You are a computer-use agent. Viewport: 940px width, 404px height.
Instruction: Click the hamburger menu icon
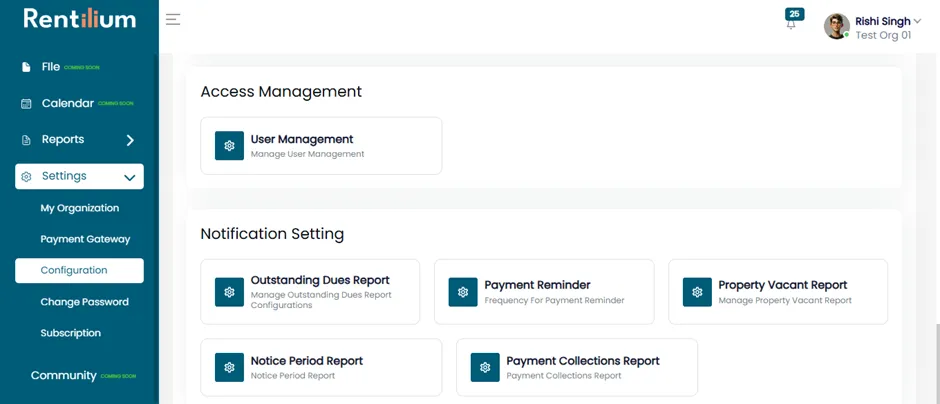[x=173, y=19]
